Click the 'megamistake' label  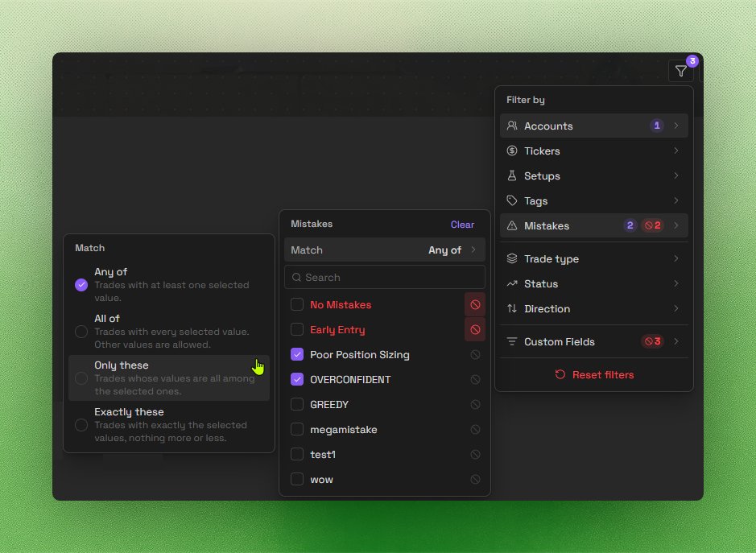tap(343, 430)
